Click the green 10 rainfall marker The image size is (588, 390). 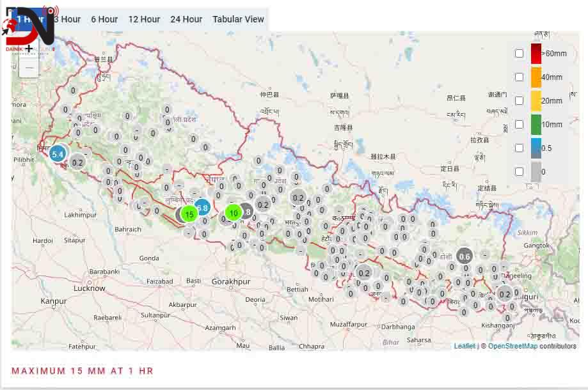pos(234,213)
